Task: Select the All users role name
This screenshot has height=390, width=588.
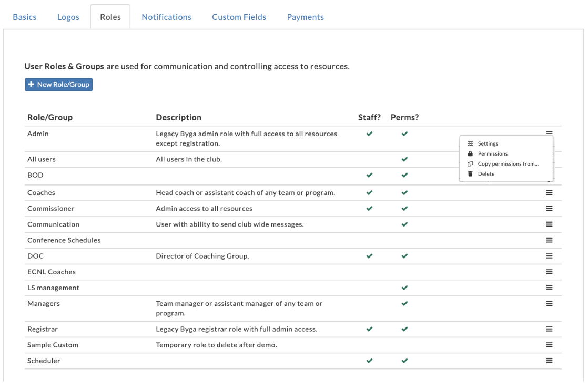Action: coord(41,159)
